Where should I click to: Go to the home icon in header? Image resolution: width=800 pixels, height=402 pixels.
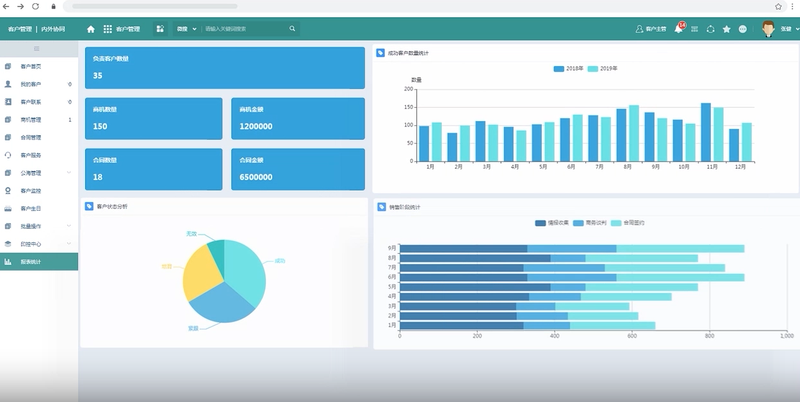(91, 29)
